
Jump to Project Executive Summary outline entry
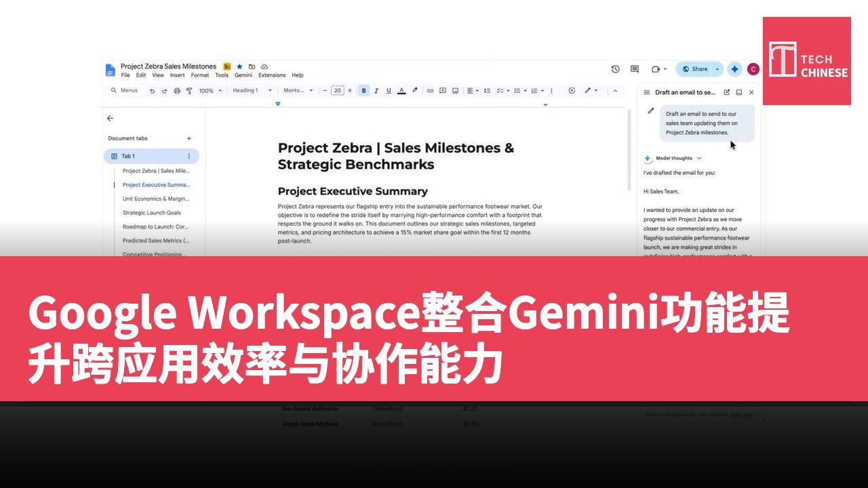pyautogui.click(x=157, y=184)
